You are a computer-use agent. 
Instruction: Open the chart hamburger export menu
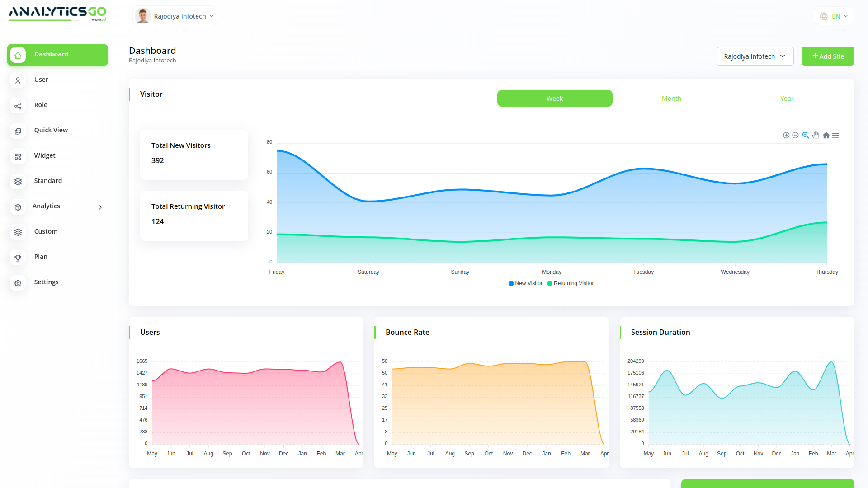[835, 135]
